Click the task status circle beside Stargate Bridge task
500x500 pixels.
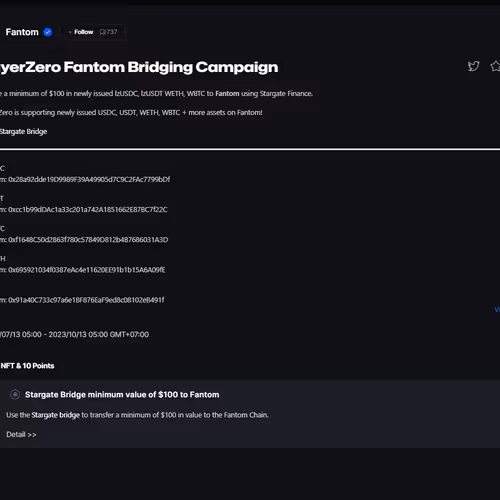click(15, 395)
